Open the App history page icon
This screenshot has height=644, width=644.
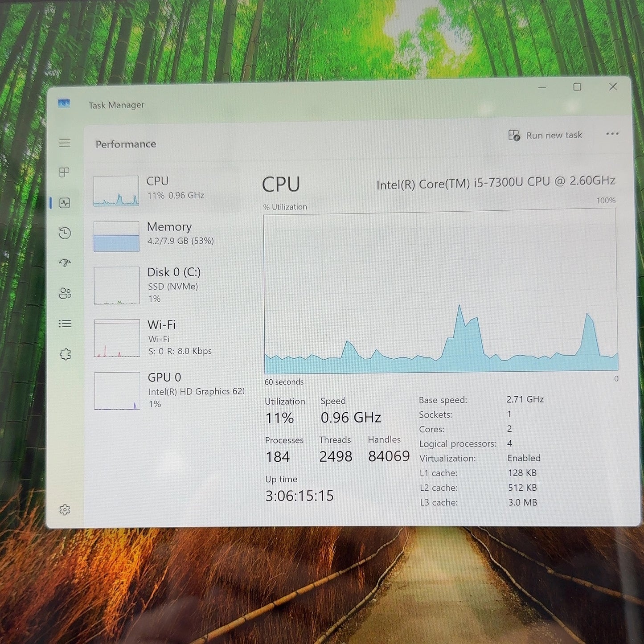click(x=65, y=233)
